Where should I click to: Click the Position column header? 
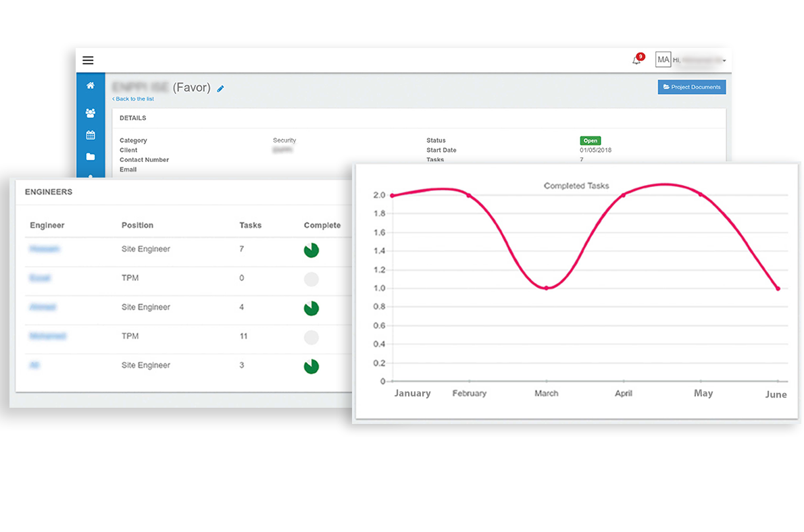pos(137,225)
